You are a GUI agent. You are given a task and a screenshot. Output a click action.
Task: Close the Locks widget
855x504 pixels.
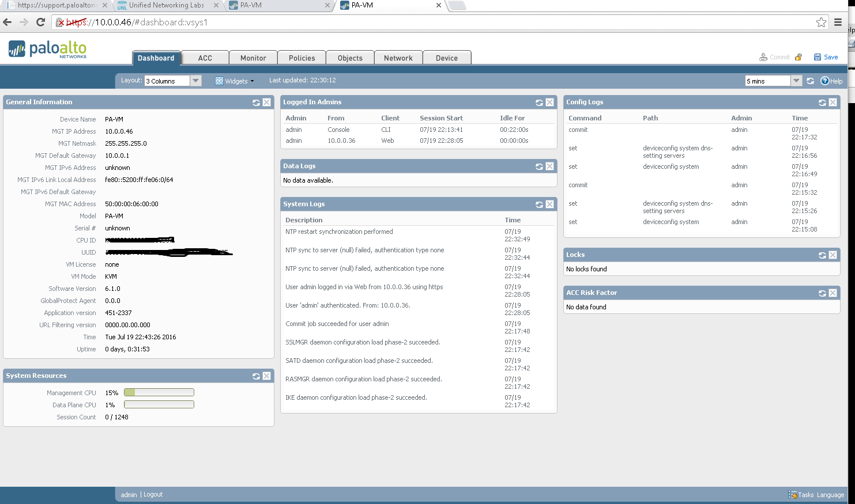pos(833,255)
